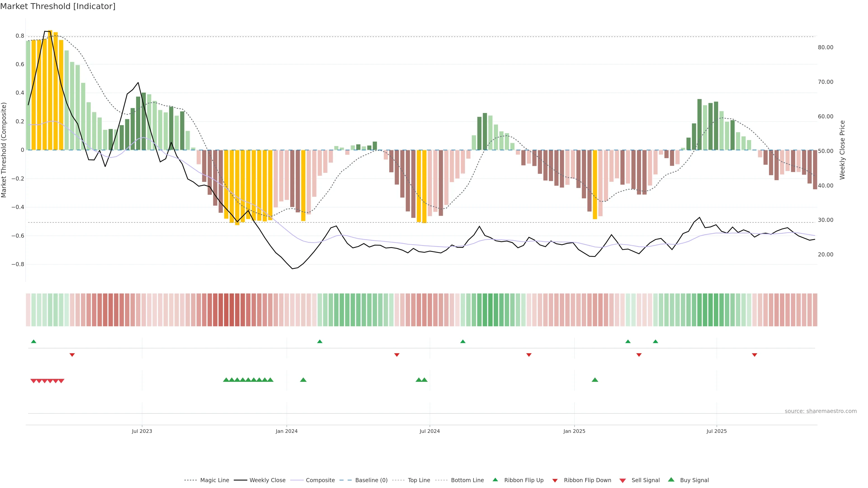Click first green ribbon flip up marker
This screenshot has width=868, height=488.
[x=33, y=342]
